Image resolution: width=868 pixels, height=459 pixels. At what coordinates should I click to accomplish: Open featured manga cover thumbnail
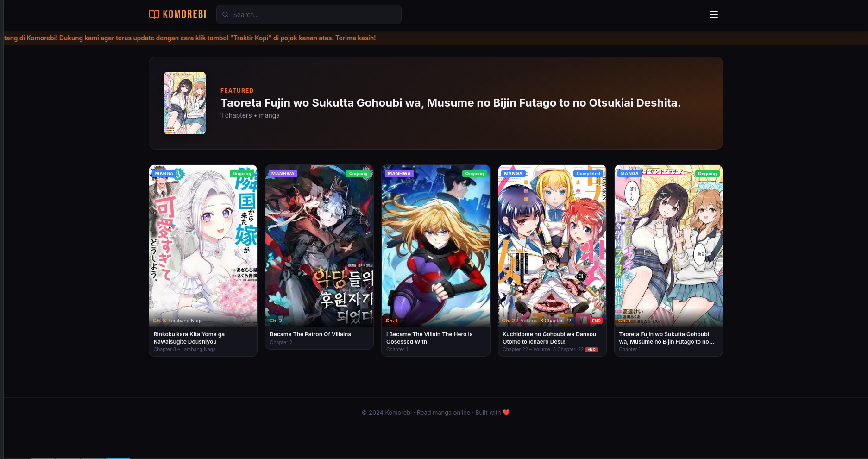[185, 103]
